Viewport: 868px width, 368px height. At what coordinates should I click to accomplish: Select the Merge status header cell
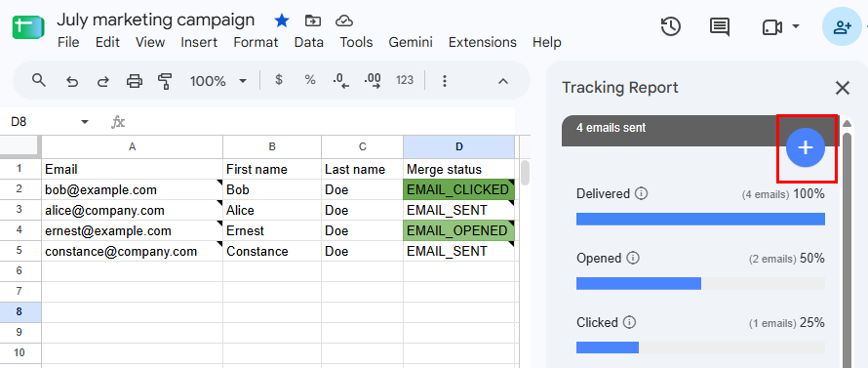459,169
